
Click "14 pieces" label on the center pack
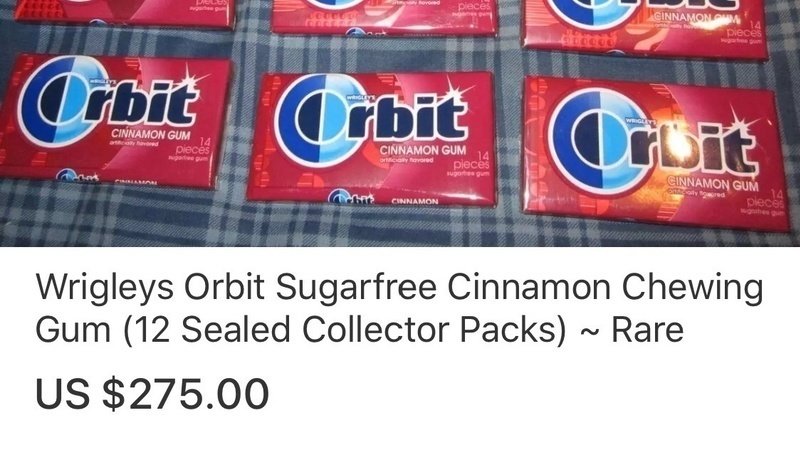click(473, 161)
